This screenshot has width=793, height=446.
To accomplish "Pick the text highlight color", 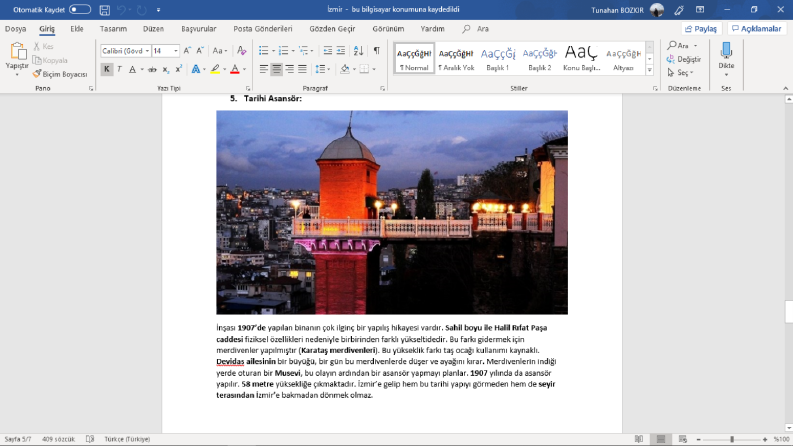I will click(215, 69).
